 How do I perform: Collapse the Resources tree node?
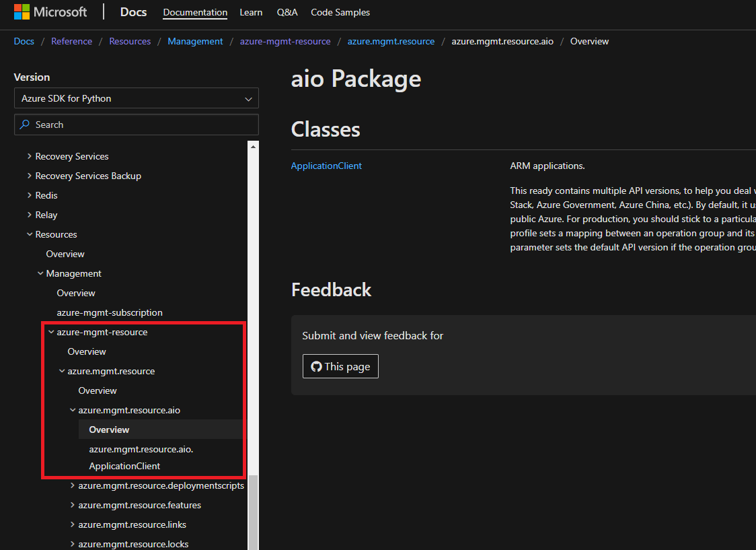pyautogui.click(x=30, y=234)
